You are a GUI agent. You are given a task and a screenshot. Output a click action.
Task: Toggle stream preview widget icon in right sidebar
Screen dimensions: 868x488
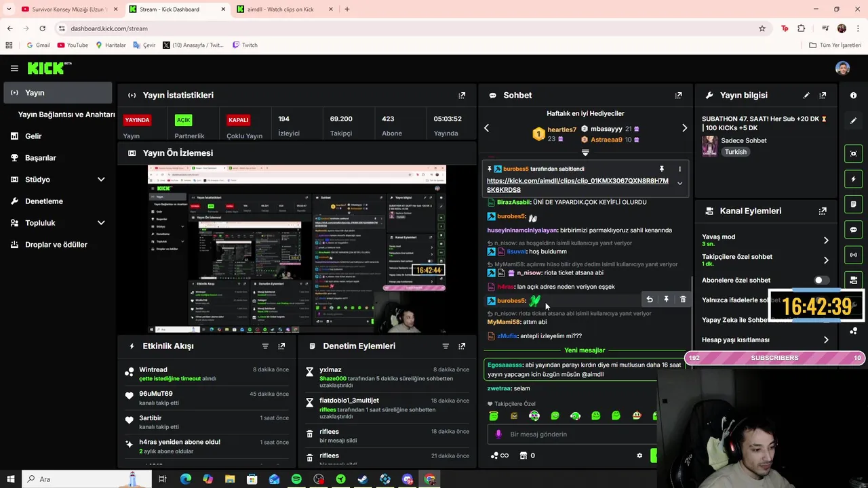click(x=853, y=154)
